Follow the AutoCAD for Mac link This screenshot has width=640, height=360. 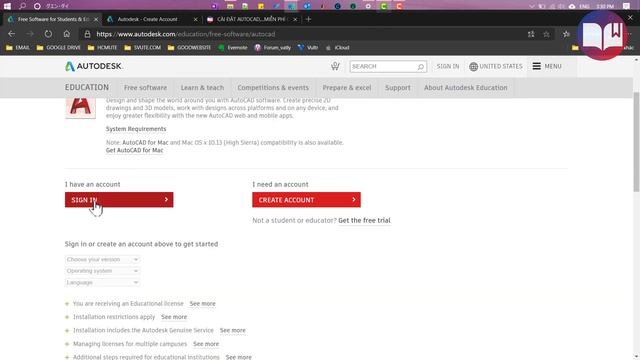pyautogui.click(x=145, y=142)
